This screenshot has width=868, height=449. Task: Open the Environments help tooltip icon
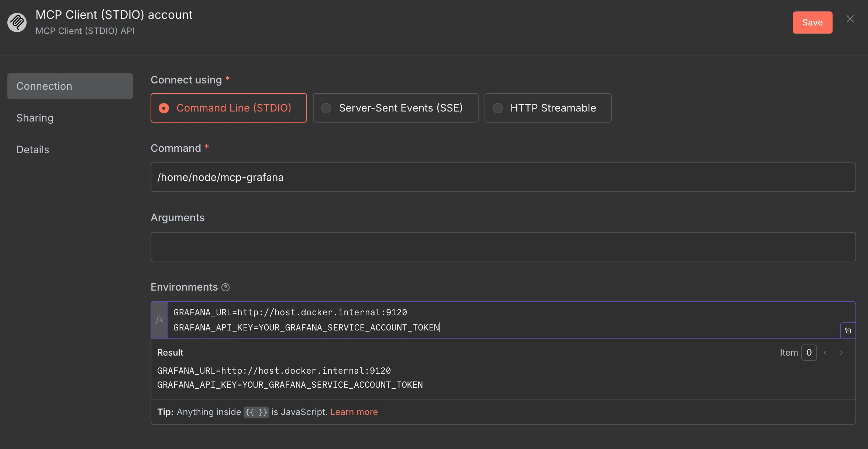[x=225, y=287]
